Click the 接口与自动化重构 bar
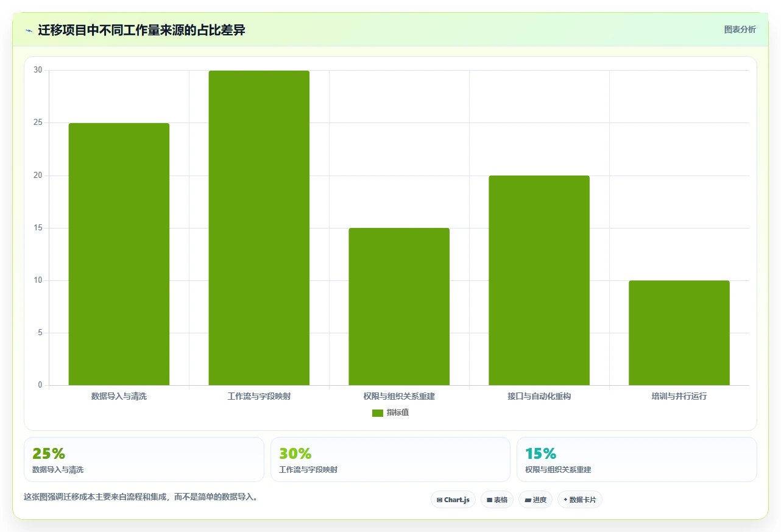 539,280
